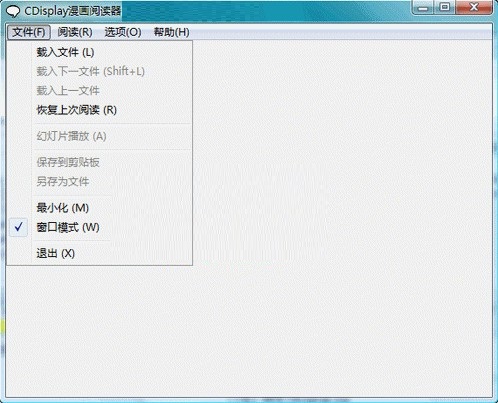The image size is (498, 403).
Task: Click the CDisplay speech bubble title icon
Action: (x=14, y=11)
